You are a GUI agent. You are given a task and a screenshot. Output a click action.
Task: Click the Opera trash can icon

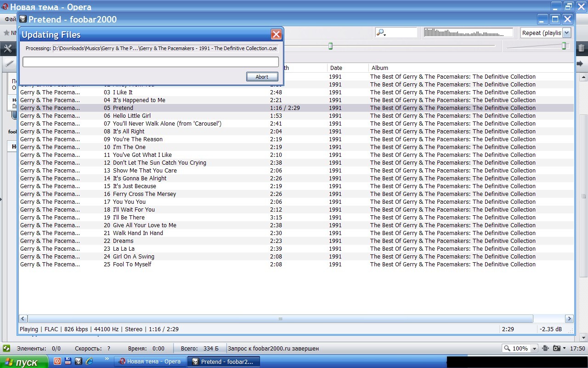(581, 48)
